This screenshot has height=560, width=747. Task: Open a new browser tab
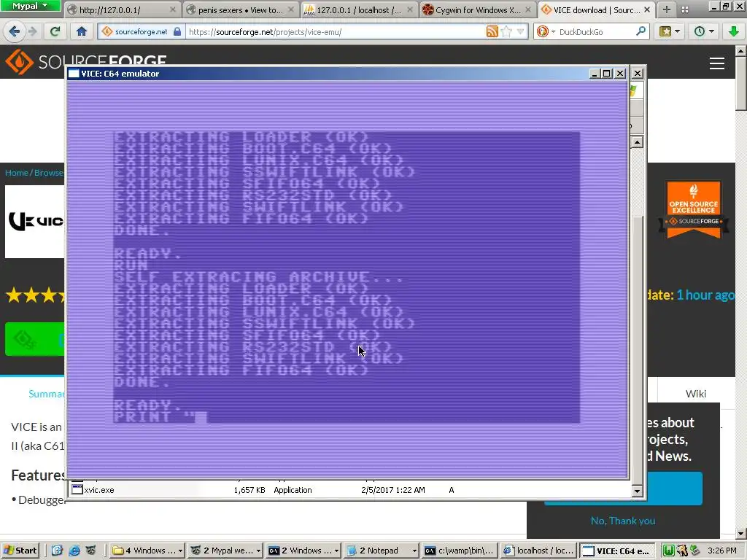coord(667,9)
